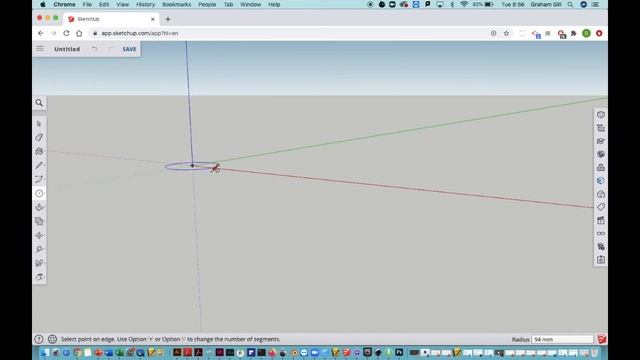Viewport: 640px width, 360px height.
Task: Open the Window menu
Action: [251, 4]
